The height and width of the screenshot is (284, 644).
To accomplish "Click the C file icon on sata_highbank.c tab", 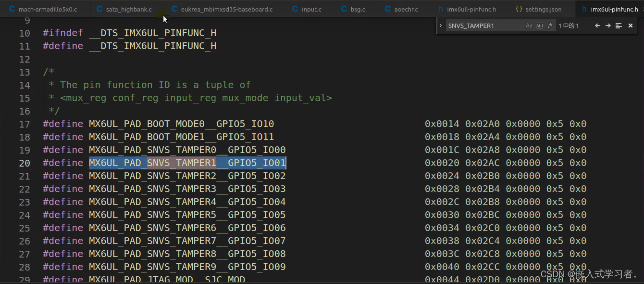I will click(x=99, y=9).
